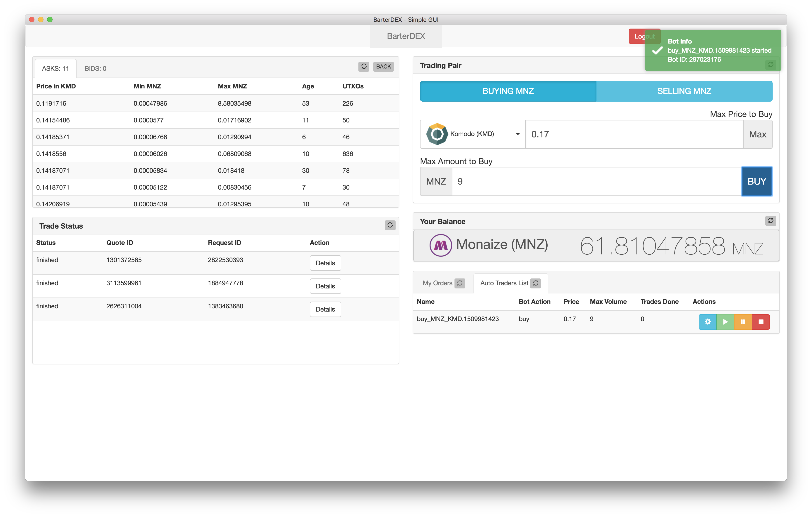Click the Age column header
The height and width of the screenshot is (517, 812).
click(308, 86)
